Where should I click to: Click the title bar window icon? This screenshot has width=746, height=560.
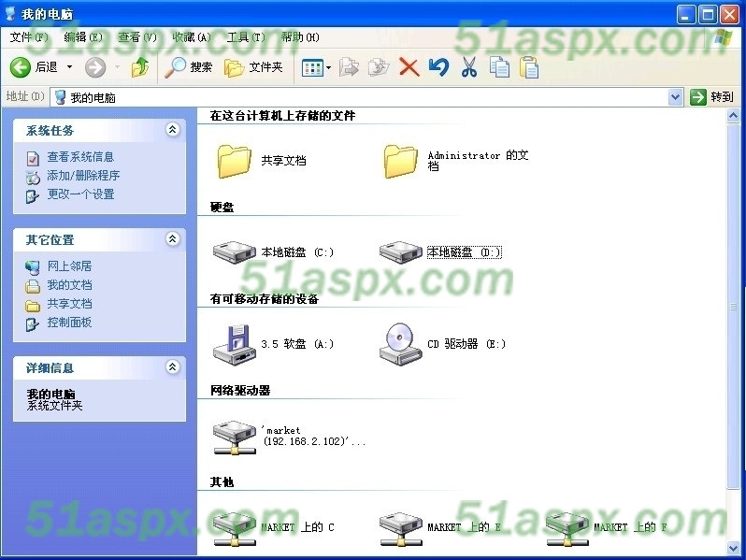[x=11, y=13]
